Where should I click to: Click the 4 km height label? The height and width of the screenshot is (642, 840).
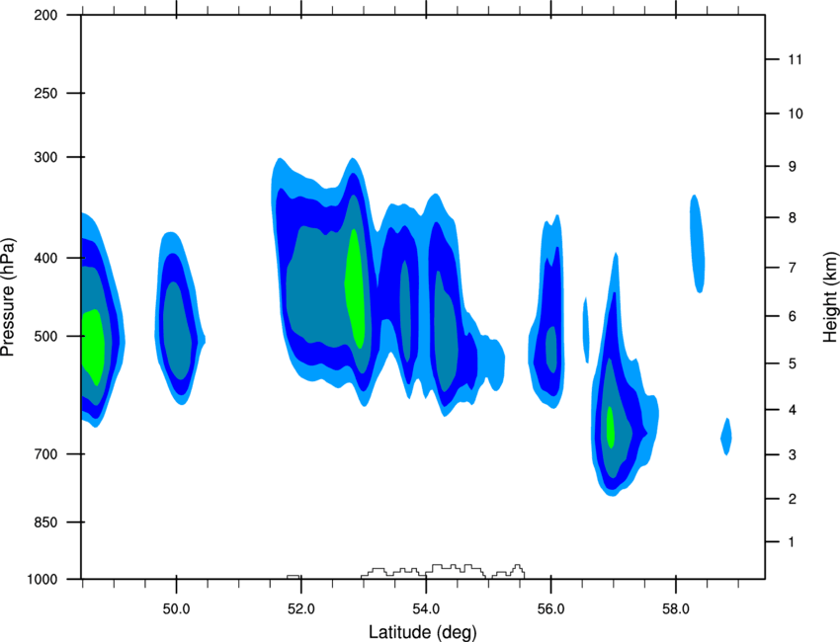[793, 410]
